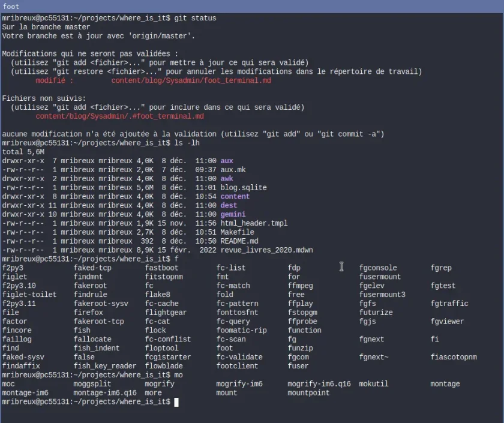Screen dimensions: 504x423
Task: Click the 'mokutil' completion entry
Action: click(x=373, y=384)
